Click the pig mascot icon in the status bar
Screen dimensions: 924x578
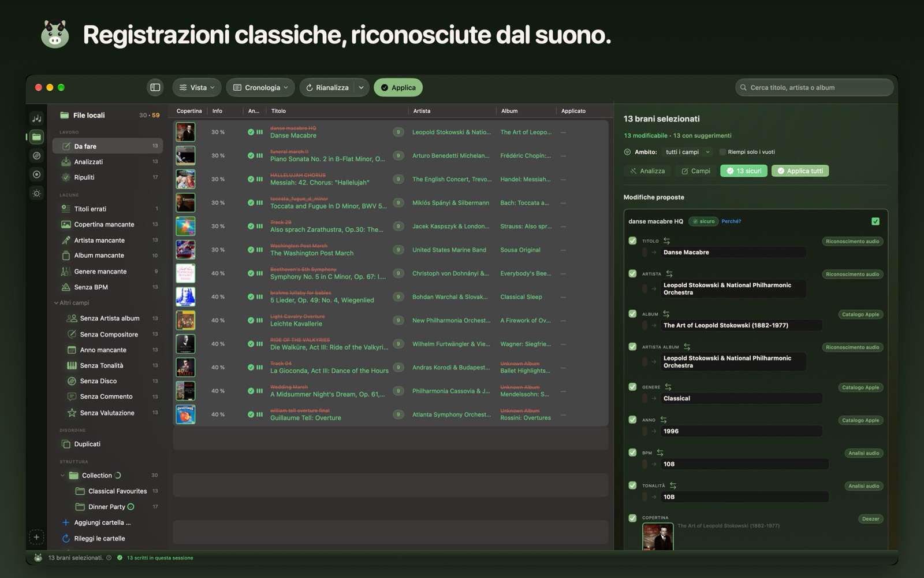click(x=38, y=558)
